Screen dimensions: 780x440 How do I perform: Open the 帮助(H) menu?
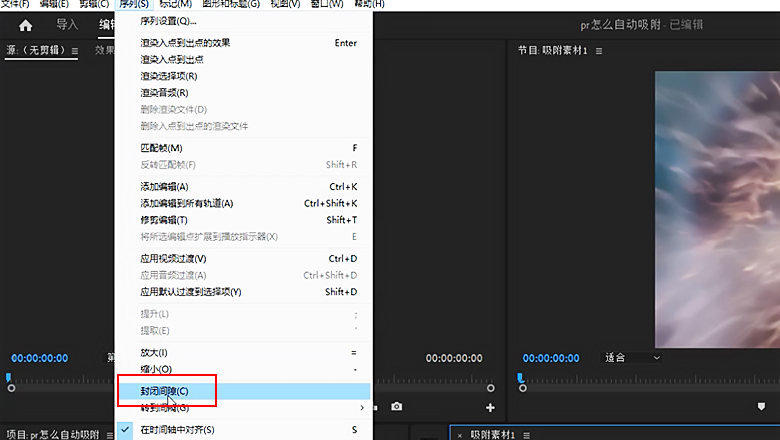tap(369, 4)
